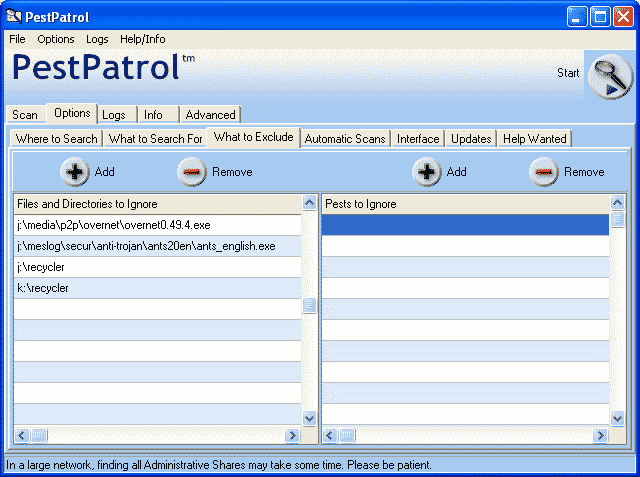Select the ants_english.exe entry
Viewport: 640px width, 477px height.
tap(158, 246)
